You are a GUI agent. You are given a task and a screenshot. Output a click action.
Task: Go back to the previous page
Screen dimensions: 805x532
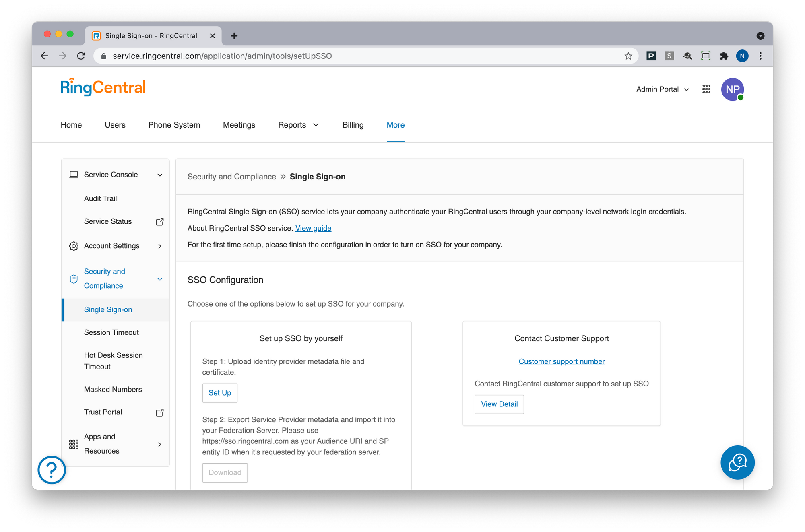coord(44,56)
